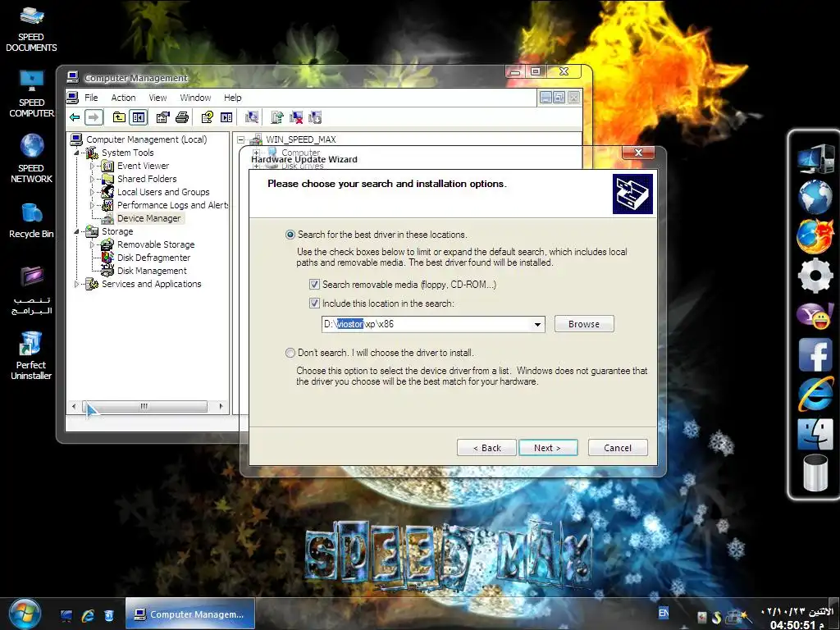Image resolution: width=840 pixels, height=630 pixels.
Task: Click the Forward arrow in Computer Management toolbar
Action: pyautogui.click(x=94, y=116)
